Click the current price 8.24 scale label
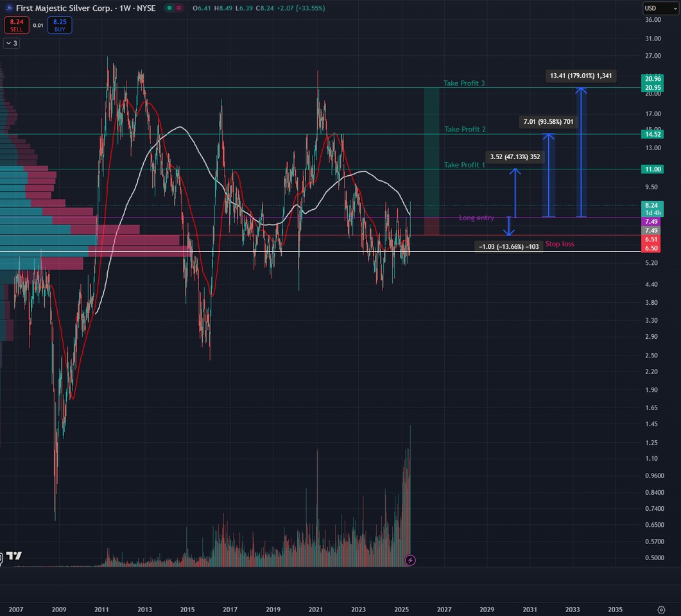This screenshot has height=616, width=681. click(x=652, y=209)
